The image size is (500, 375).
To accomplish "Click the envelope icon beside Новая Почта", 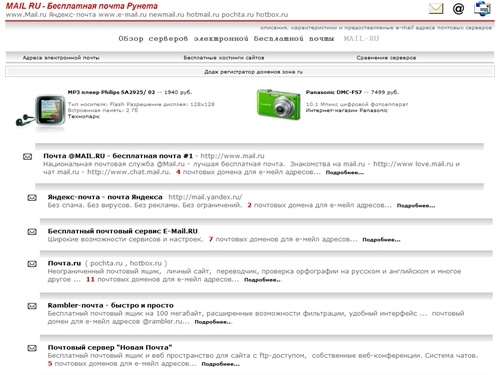I will [x=32, y=348].
